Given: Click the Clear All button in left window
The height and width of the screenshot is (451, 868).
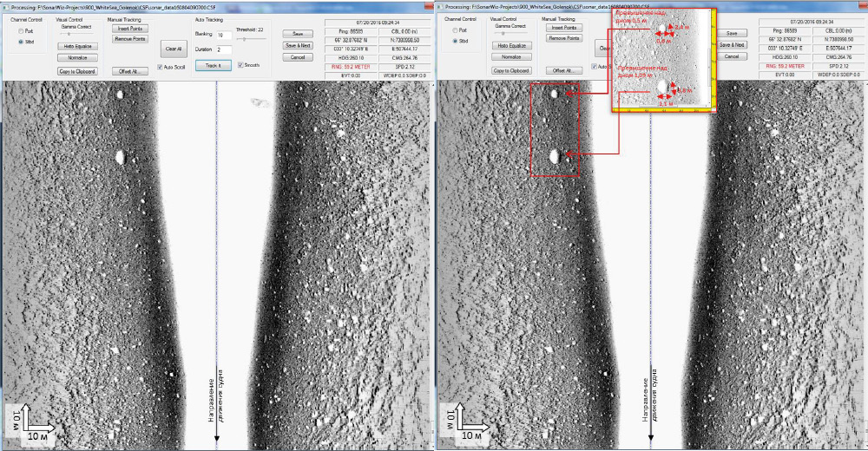Looking at the screenshot, I should tap(174, 49).
